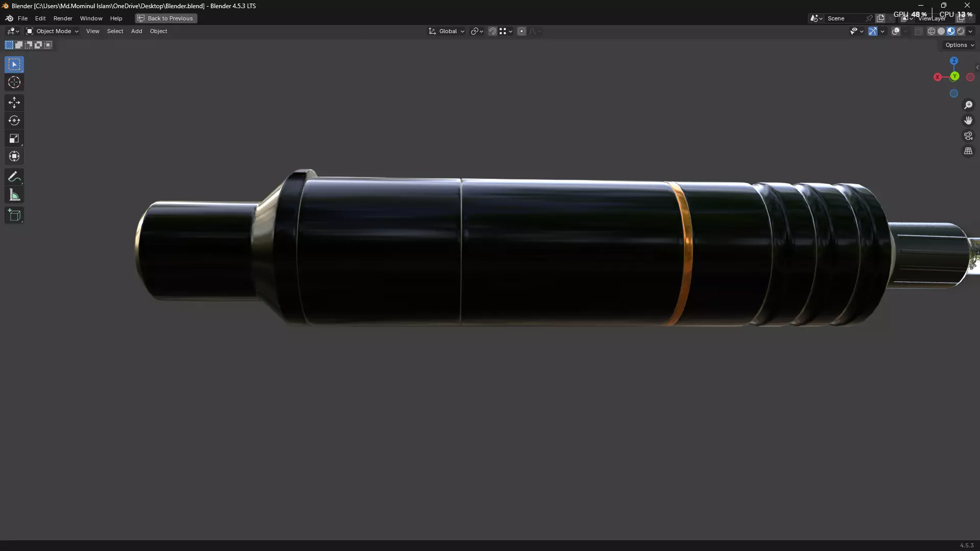The width and height of the screenshot is (980, 551).
Task: Open scene browse dropdown icon
Action: 816,18
